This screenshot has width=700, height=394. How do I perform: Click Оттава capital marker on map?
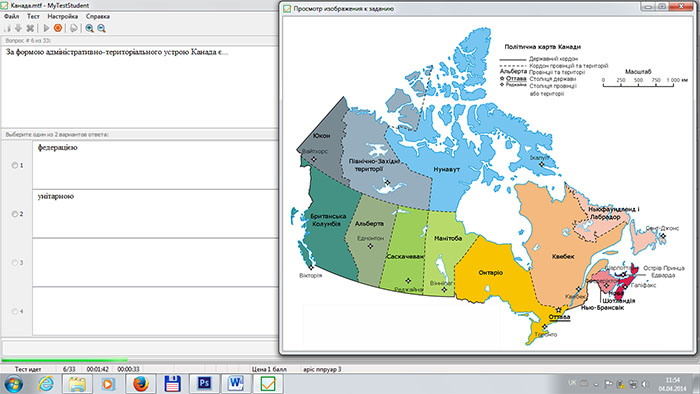(558, 310)
